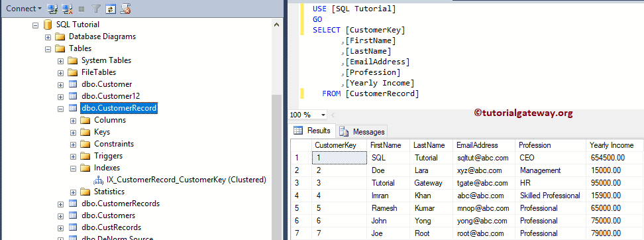The image size is (644, 240).
Task: Expand the dbo.Customer12 table node
Action: coord(61,97)
